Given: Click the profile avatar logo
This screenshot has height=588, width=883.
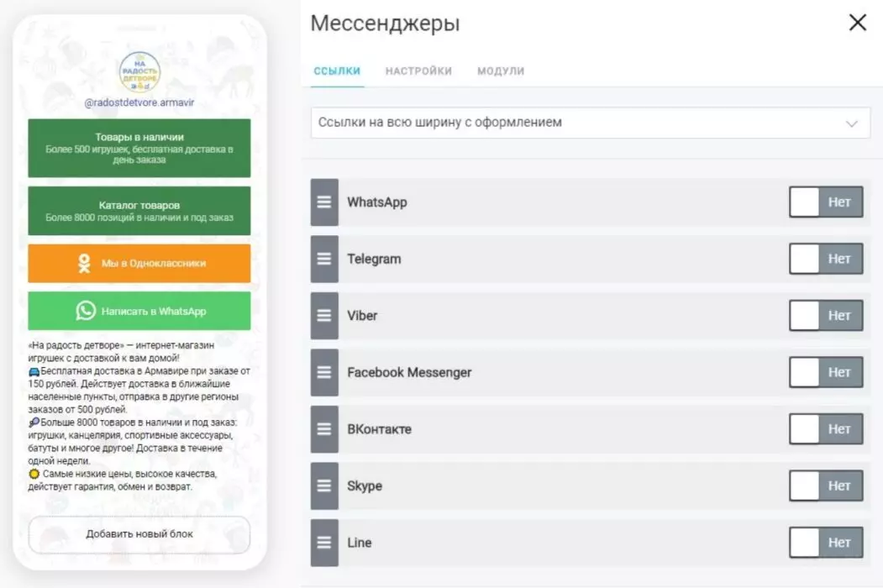Looking at the screenshot, I should coord(139,72).
